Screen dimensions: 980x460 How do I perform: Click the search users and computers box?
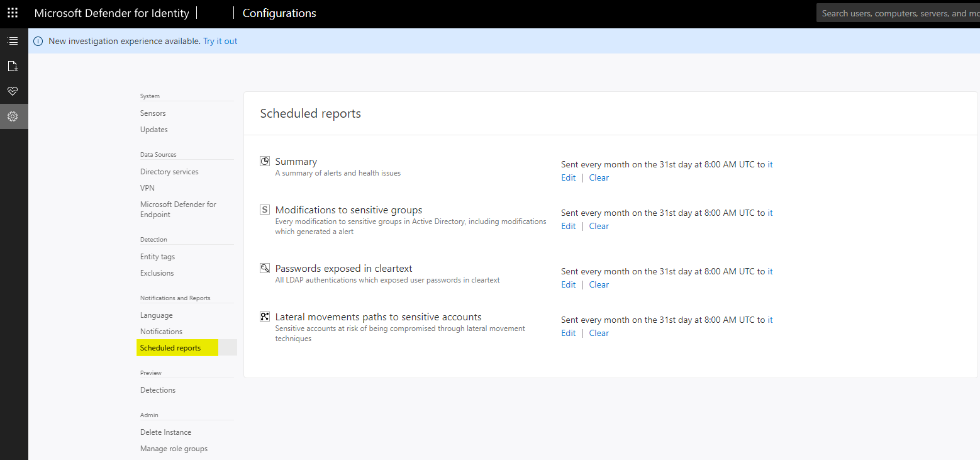click(x=898, y=13)
